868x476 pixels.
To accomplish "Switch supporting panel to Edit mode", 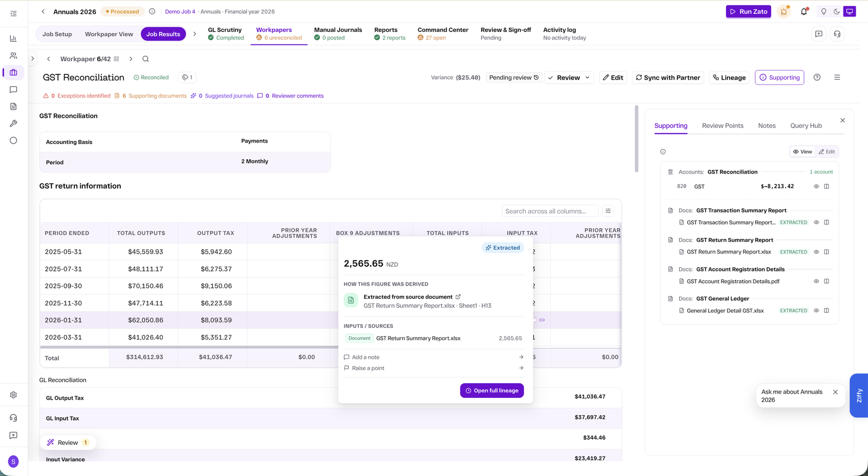I will (827, 152).
